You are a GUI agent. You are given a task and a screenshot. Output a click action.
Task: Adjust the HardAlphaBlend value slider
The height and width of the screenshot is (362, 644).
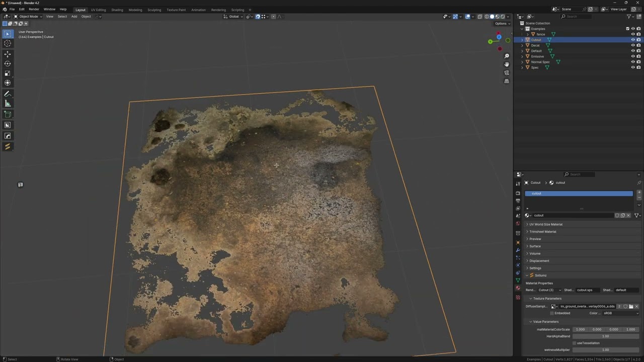[606, 336]
